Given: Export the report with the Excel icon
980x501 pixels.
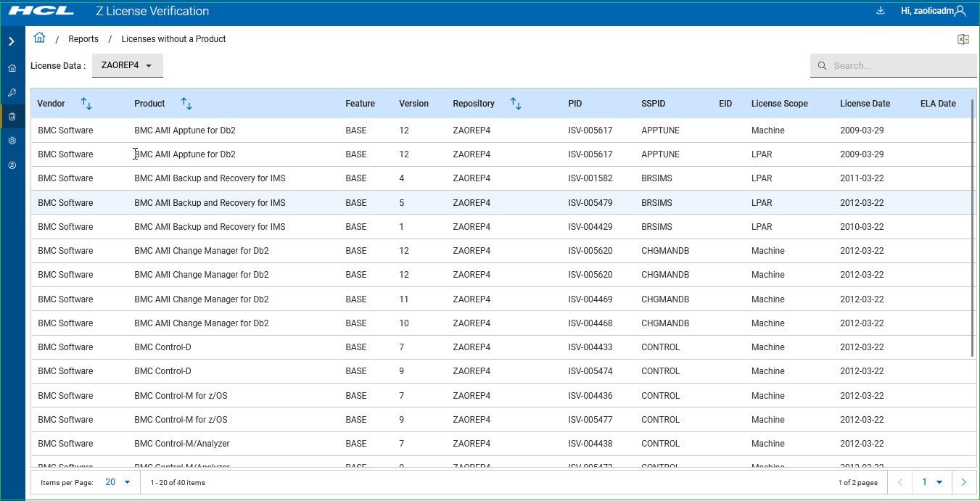Looking at the screenshot, I should [x=963, y=40].
